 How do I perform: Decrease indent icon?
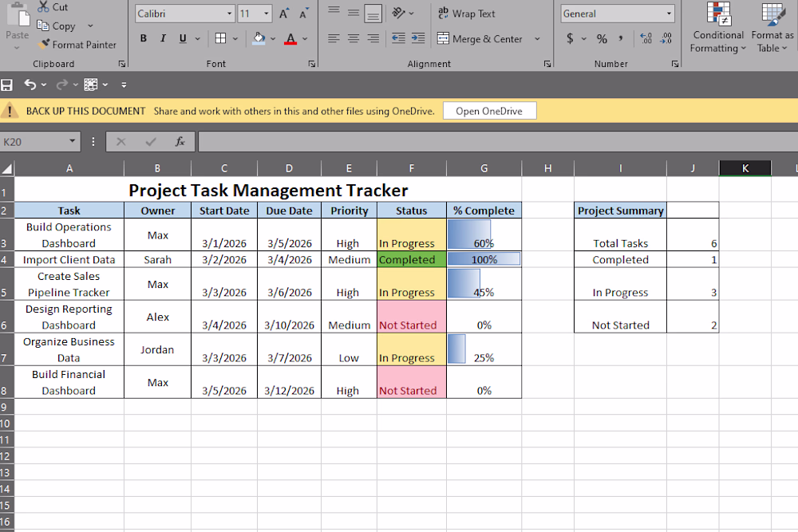point(398,38)
